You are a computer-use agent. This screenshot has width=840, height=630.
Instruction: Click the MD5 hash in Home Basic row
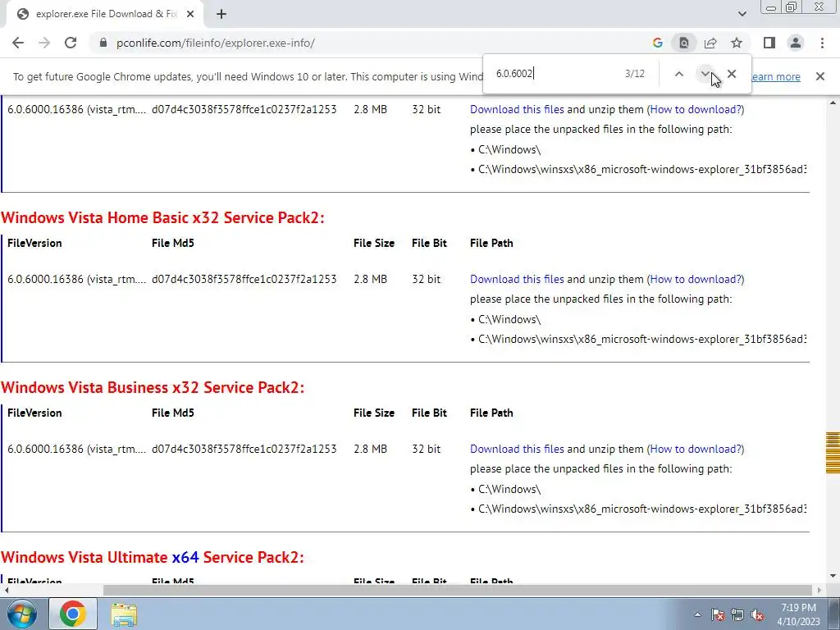coord(244,279)
